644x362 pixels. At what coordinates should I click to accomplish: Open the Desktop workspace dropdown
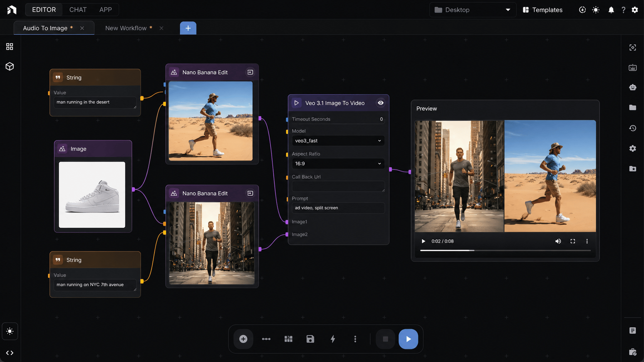[473, 10]
